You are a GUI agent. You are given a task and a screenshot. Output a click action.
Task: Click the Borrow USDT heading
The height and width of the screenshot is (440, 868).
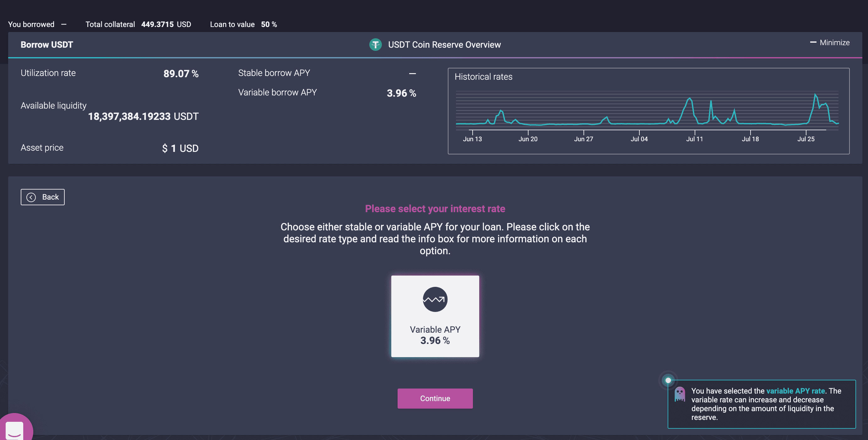47,45
